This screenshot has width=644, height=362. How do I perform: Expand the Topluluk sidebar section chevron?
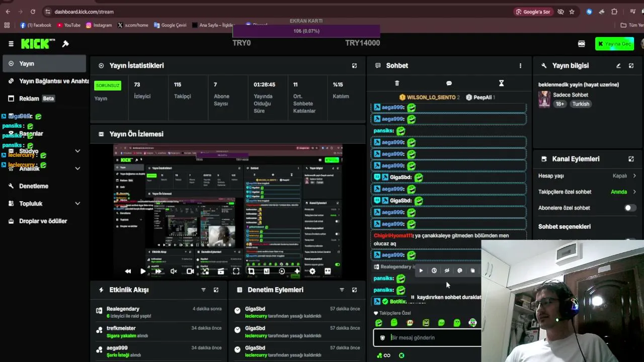click(x=77, y=204)
